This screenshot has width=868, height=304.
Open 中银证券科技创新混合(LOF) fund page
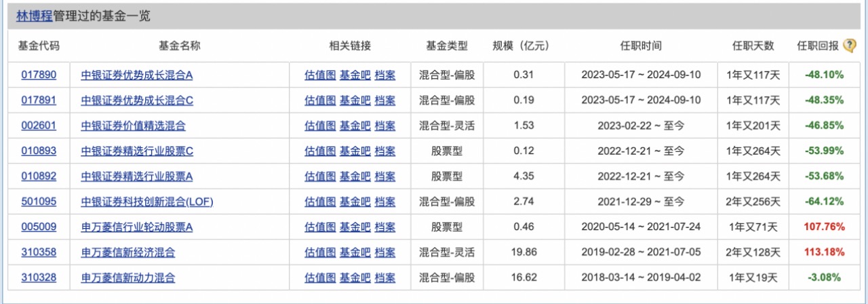coord(147,202)
